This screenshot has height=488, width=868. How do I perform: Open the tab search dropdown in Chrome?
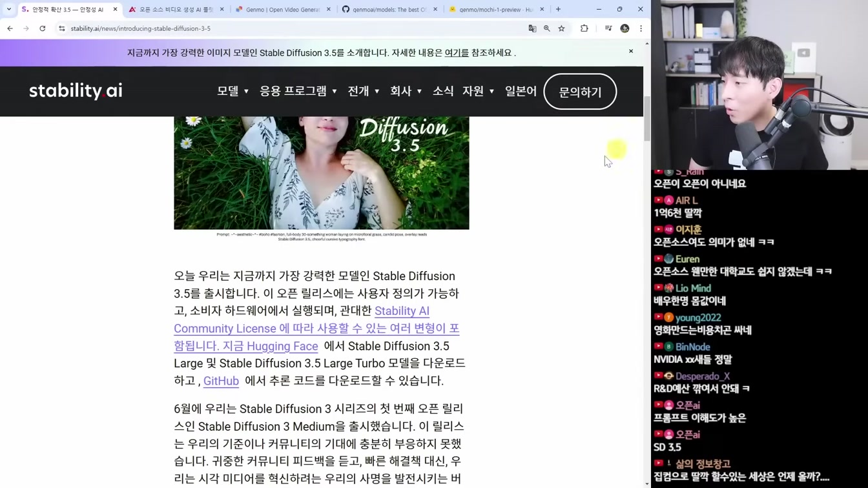8,9
